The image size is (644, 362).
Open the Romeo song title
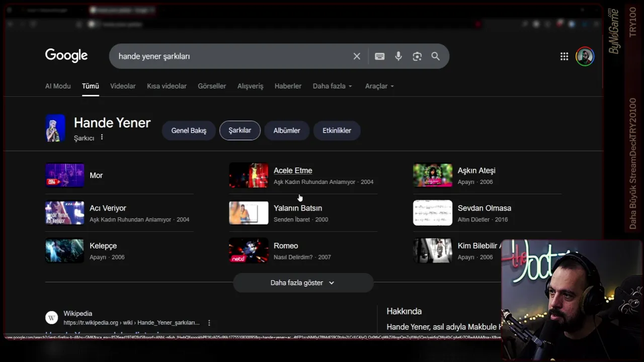pos(286,246)
